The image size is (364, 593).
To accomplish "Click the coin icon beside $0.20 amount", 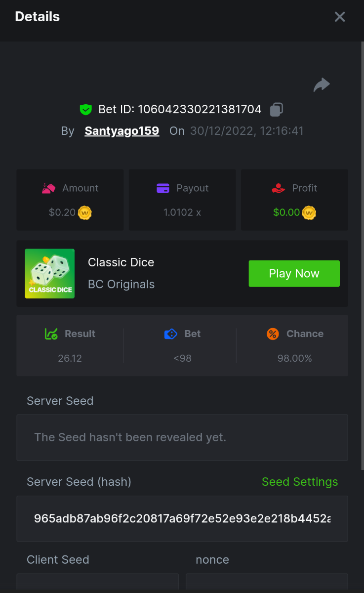I will coord(85,212).
